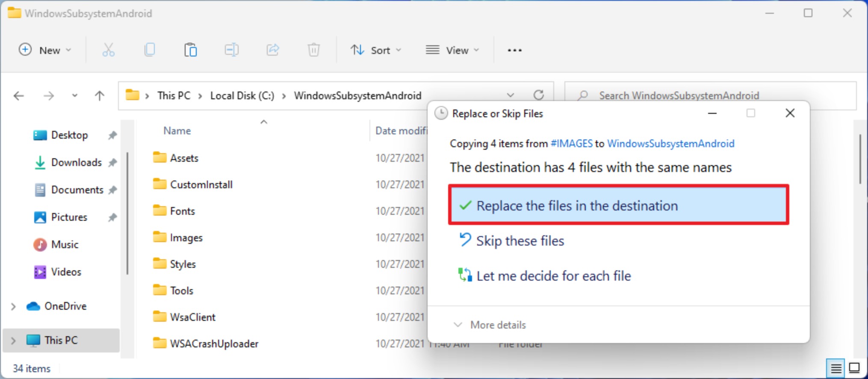Image resolution: width=868 pixels, height=379 pixels.
Task: Click This PC in the breadcrumb
Action: coord(174,95)
